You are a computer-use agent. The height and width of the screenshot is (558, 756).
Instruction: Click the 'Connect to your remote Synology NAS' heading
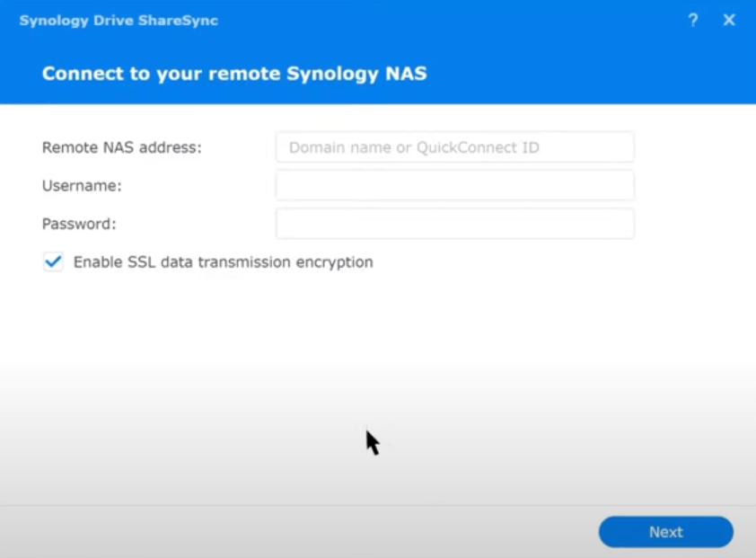(x=234, y=74)
